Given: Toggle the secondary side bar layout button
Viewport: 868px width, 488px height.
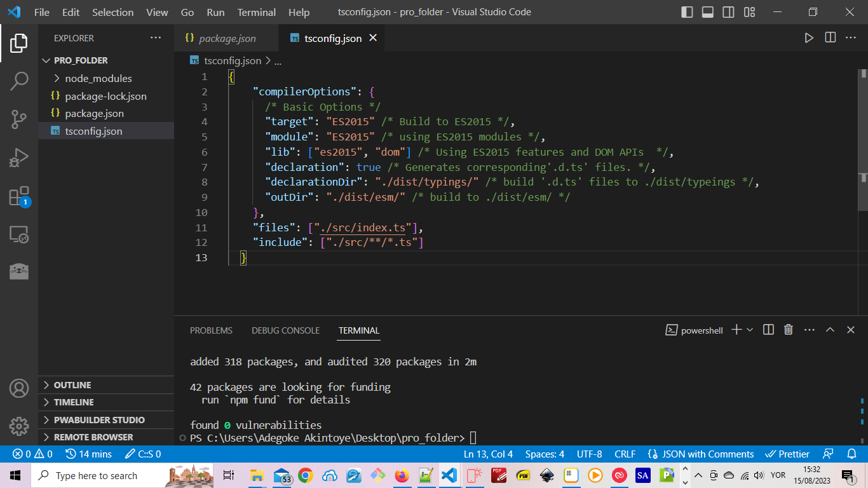Looking at the screenshot, I should (728, 12).
